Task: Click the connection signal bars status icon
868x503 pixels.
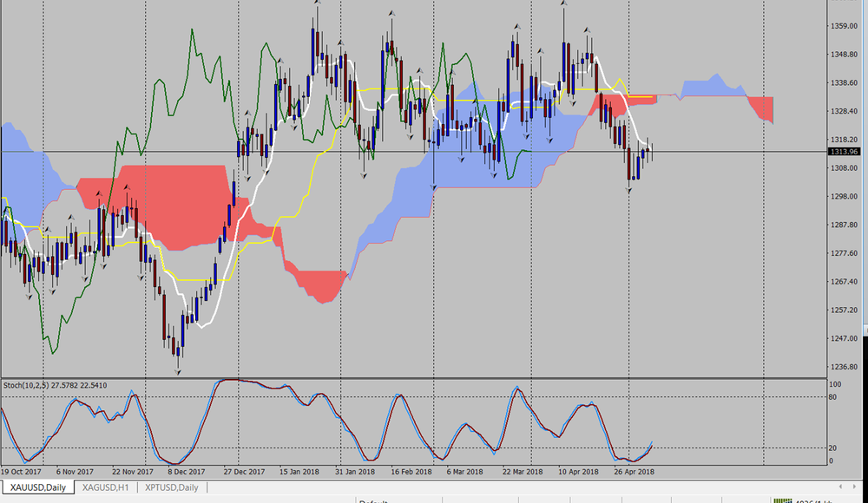Action: click(x=783, y=500)
